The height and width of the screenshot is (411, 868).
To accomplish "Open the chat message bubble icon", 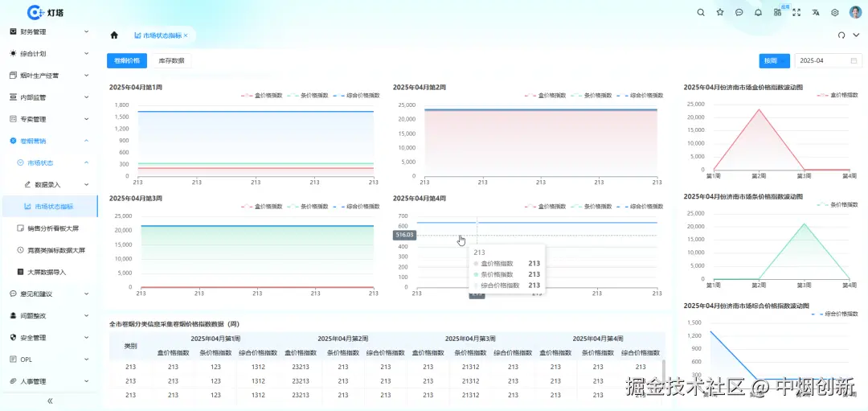I will (x=739, y=12).
